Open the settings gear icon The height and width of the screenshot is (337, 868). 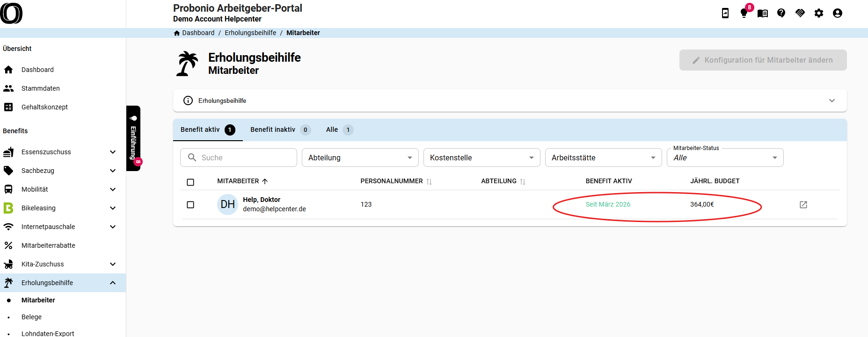click(x=819, y=13)
